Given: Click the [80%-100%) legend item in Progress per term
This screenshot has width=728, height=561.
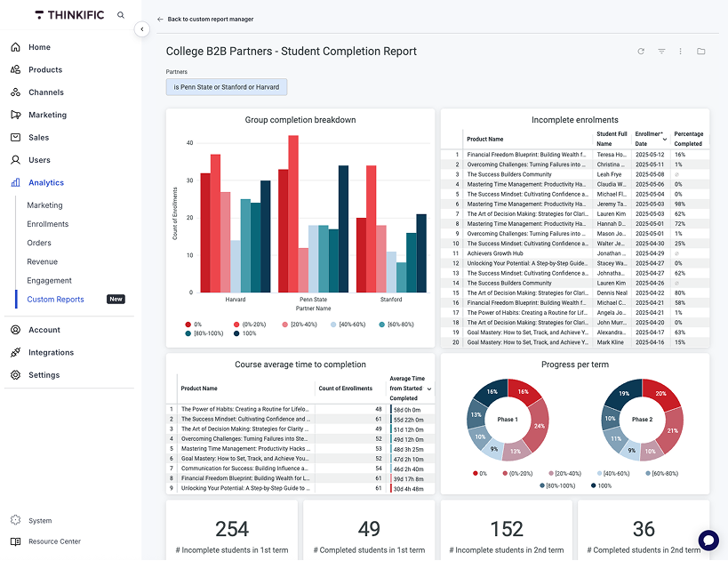Looking at the screenshot, I should (x=557, y=485).
